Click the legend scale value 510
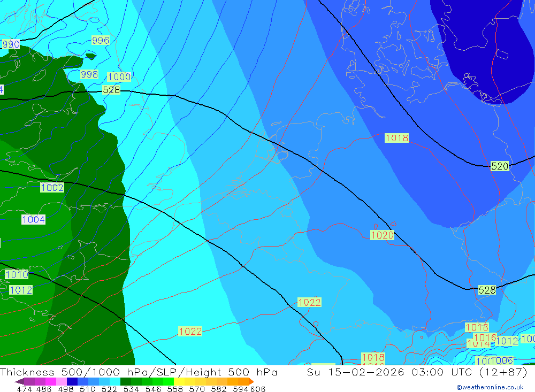The width and height of the screenshot is (535, 392). click(x=87, y=389)
